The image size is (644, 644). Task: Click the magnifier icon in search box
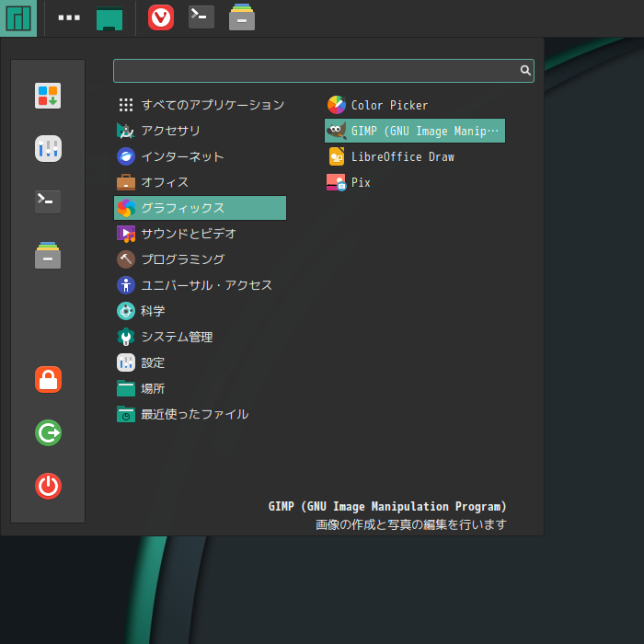525,71
